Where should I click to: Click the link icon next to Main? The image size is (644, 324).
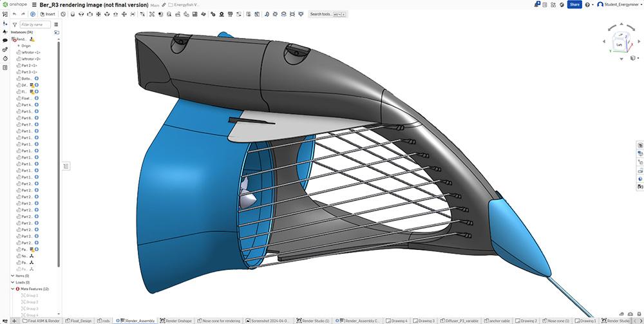click(x=164, y=5)
